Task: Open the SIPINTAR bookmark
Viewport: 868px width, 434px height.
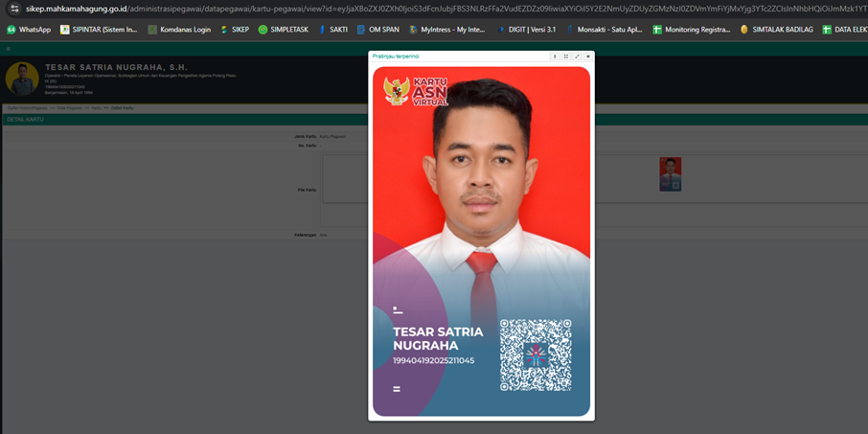Action: [x=99, y=30]
